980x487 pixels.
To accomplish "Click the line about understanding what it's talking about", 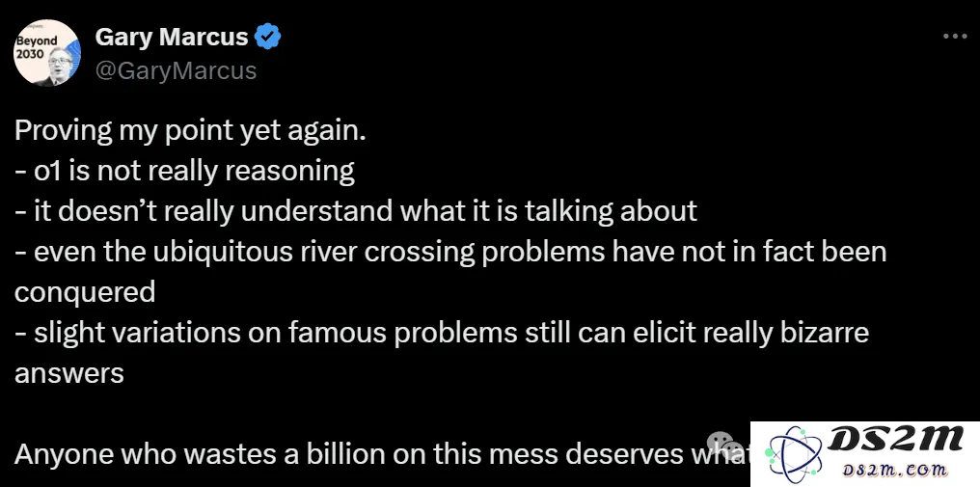I will [x=356, y=211].
